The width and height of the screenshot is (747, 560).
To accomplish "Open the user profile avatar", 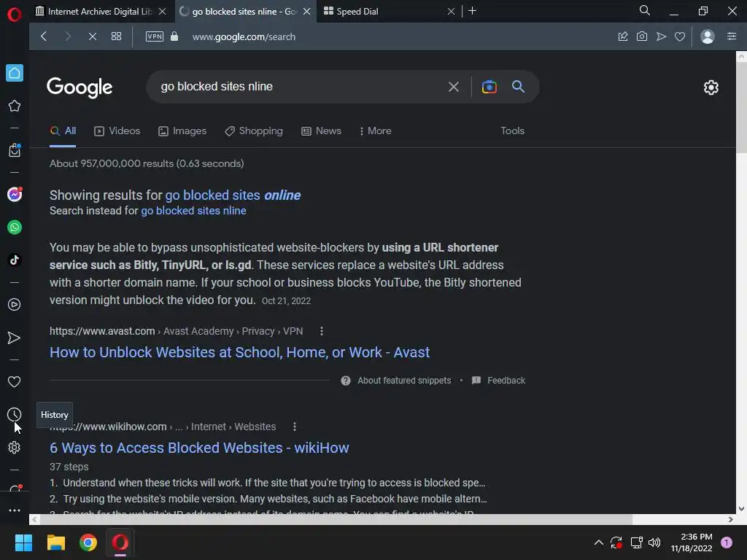I will (x=708, y=36).
